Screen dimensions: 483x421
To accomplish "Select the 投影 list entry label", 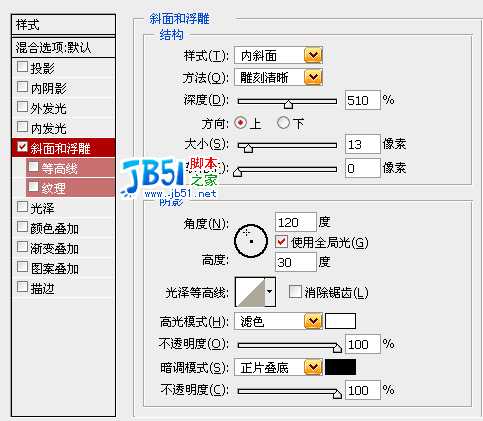I will [42, 68].
